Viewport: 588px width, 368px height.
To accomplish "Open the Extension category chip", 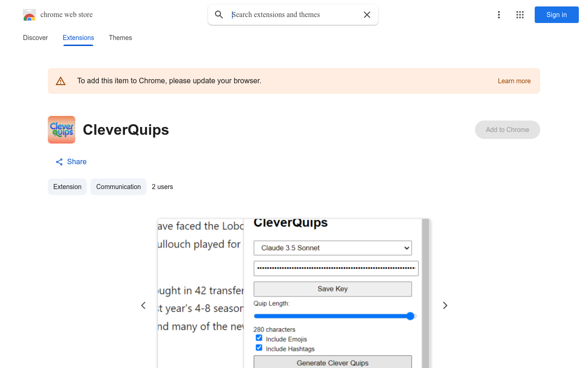I will [67, 187].
